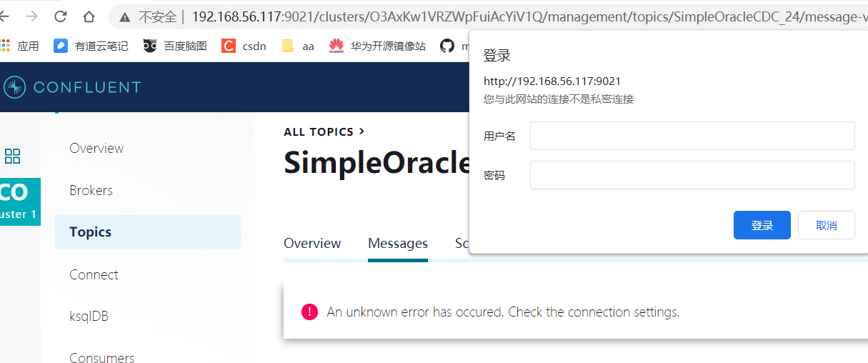Click the red error alert icon
Viewport: 868px width, 363px height.
click(309, 312)
